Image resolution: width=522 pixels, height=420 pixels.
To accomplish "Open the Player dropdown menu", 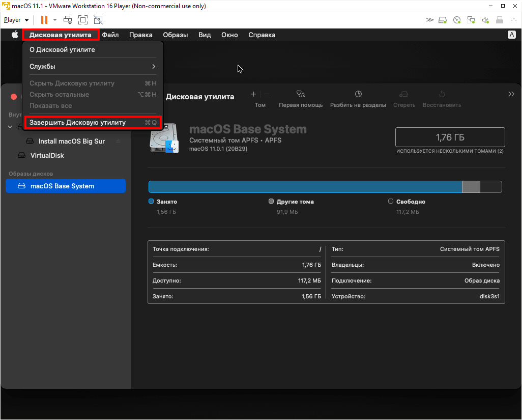I will (16, 20).
